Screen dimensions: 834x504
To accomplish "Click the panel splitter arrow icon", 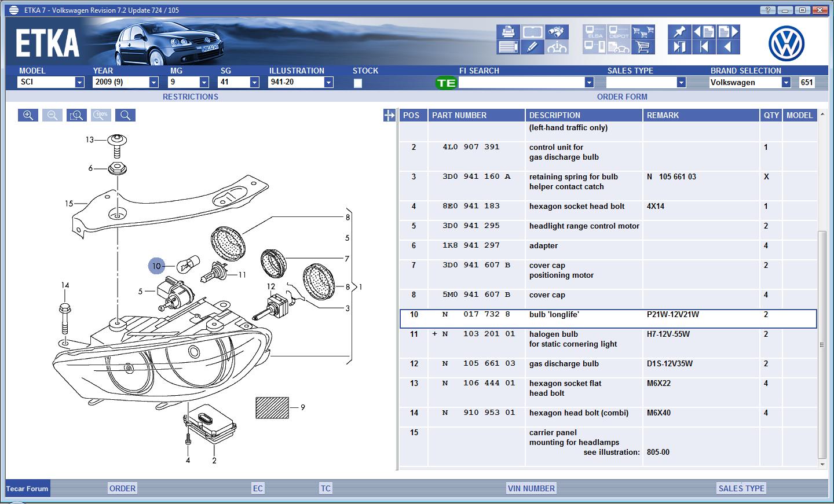I will [389, 115].
